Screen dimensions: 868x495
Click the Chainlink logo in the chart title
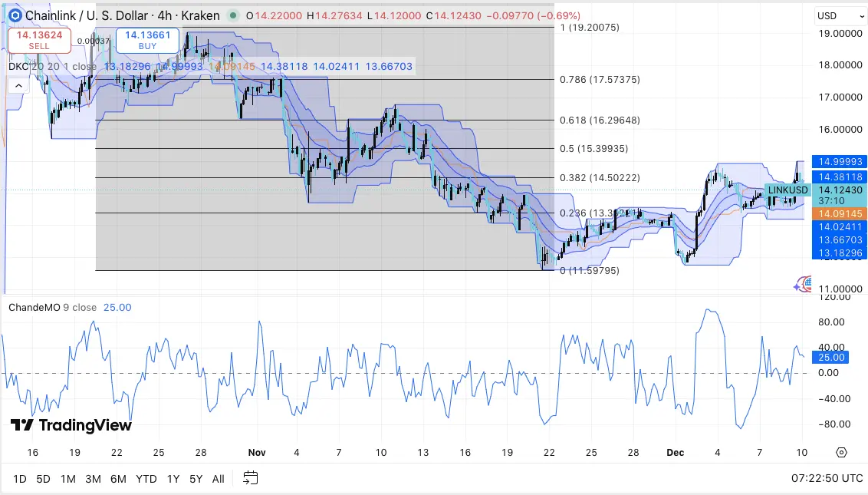pyautogui.click(x=15, y=15)
